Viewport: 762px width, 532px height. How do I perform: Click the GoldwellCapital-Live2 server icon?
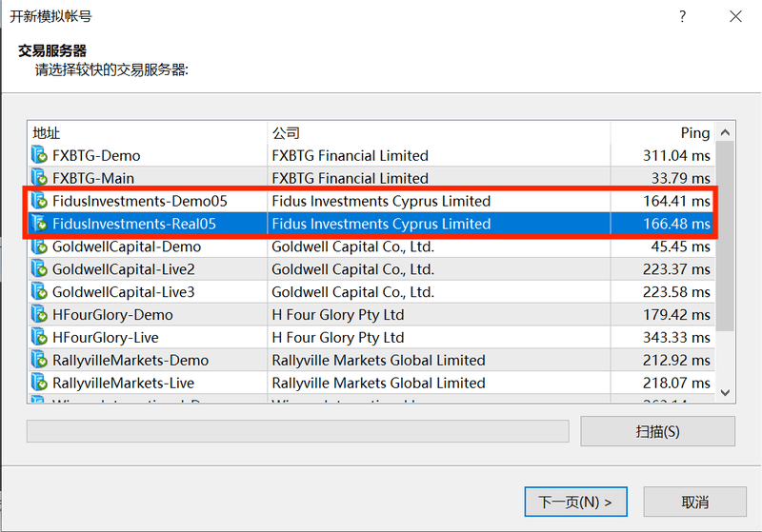[39, 269]
